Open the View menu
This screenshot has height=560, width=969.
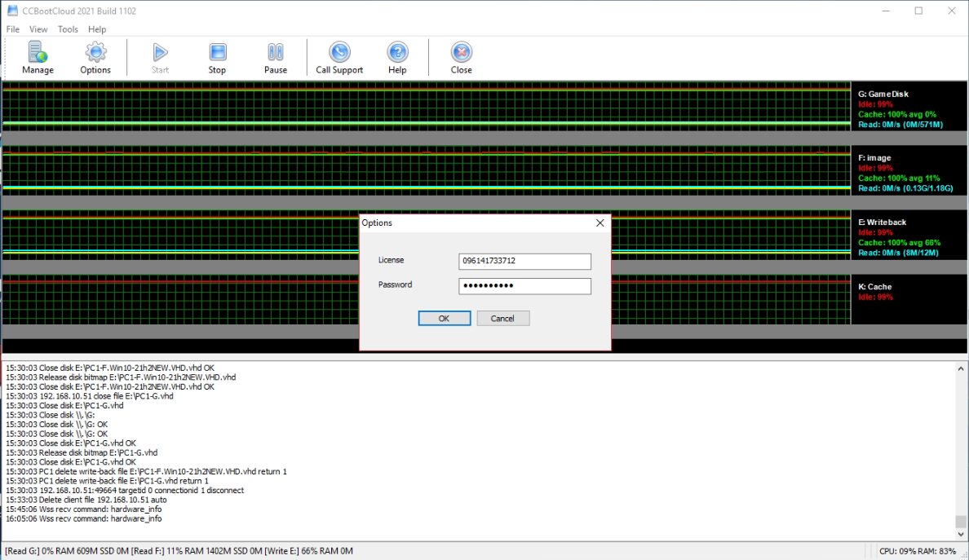(x=38, y=29)
